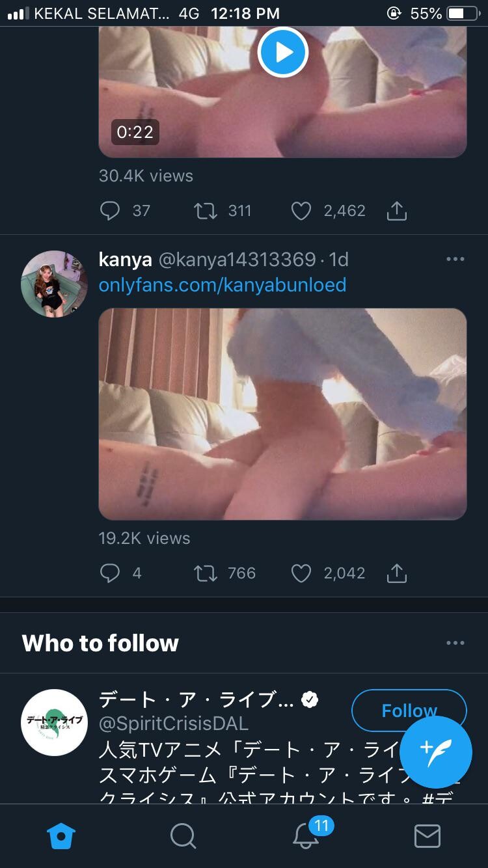Open more options for kanya's tweet
This screenshot has width=488, height=868.
pos(455,260)
